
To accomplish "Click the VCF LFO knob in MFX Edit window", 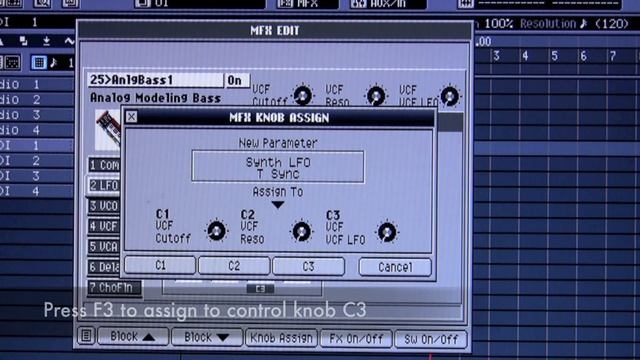I will 449,96.
